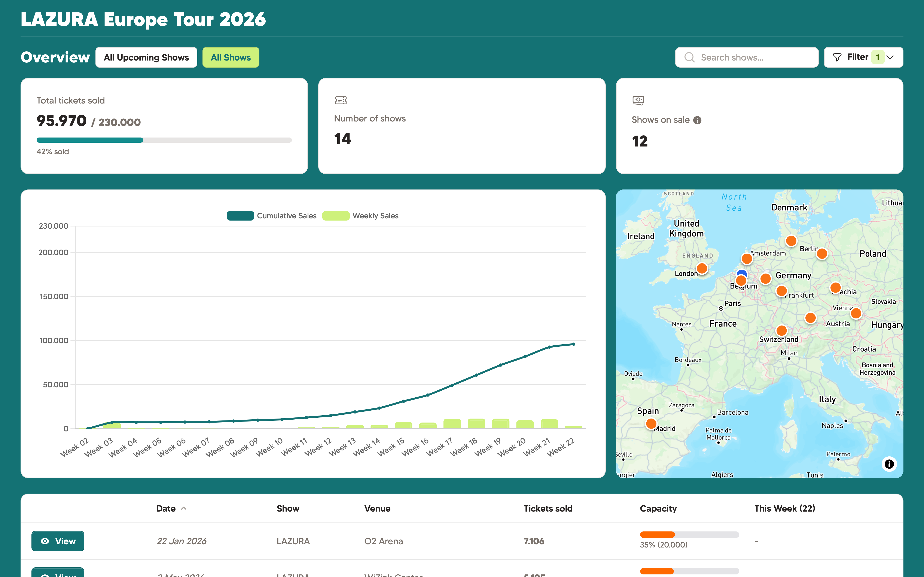Select the Switzerland map marker
This screenshot has width=924, height=577.
pyautogui.click(x=781, y=330)
